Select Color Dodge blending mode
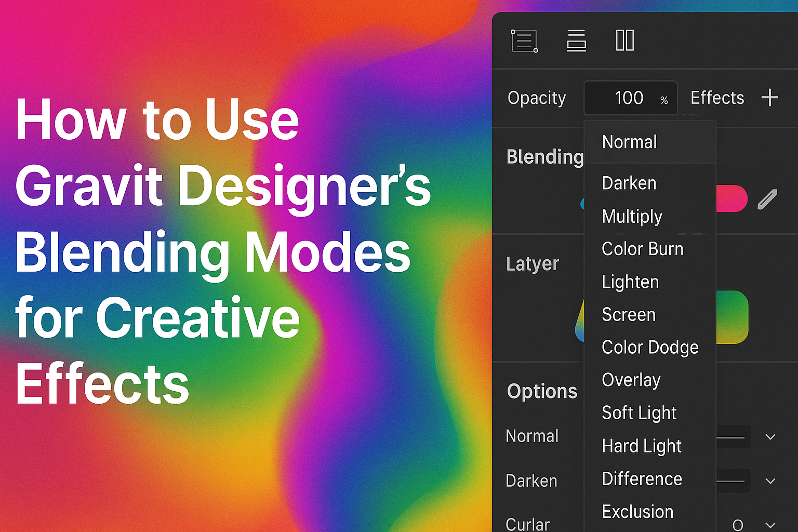798x532 pixels. [x=650, y=347]
